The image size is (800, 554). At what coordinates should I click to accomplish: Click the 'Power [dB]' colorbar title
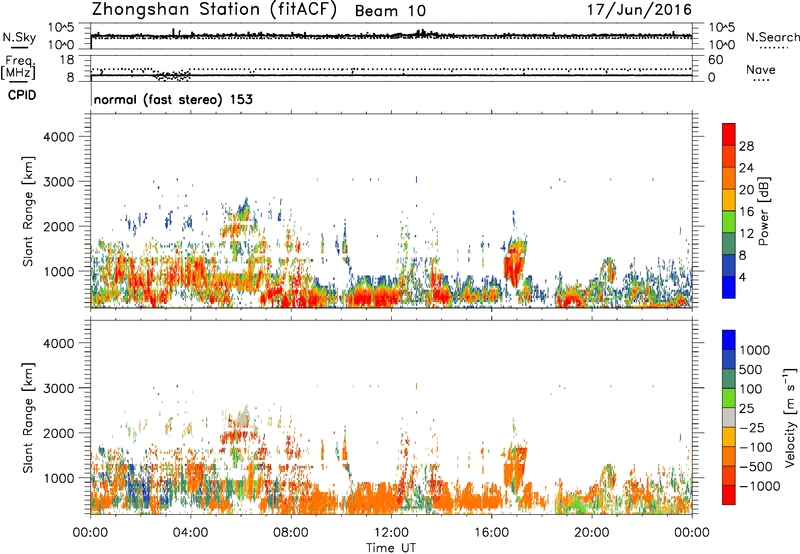point(763,211)
